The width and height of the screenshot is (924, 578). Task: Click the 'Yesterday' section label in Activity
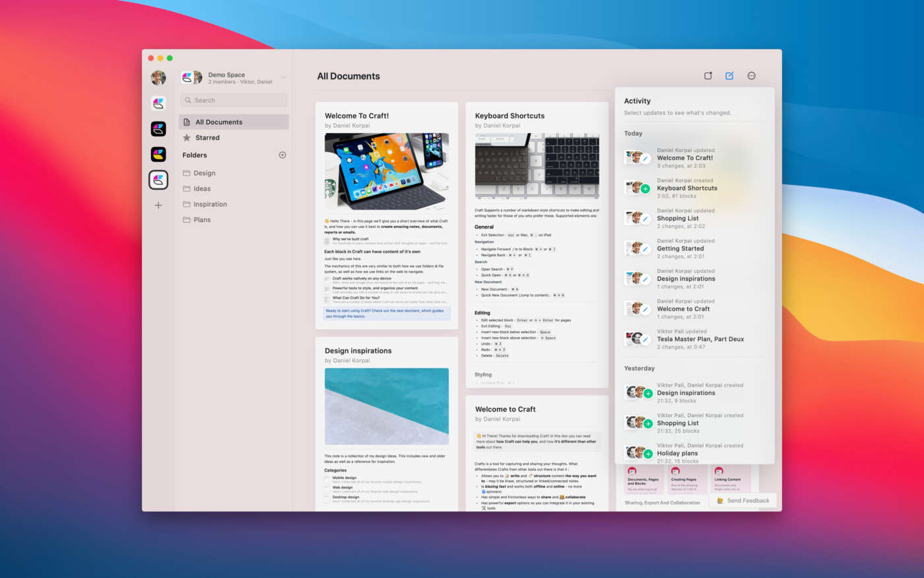(640, 369)
